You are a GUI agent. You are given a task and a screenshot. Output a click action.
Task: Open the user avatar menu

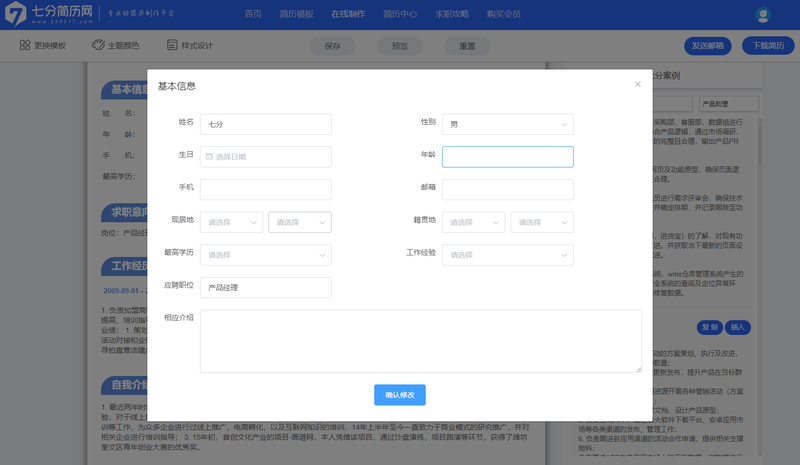point(763,15)
